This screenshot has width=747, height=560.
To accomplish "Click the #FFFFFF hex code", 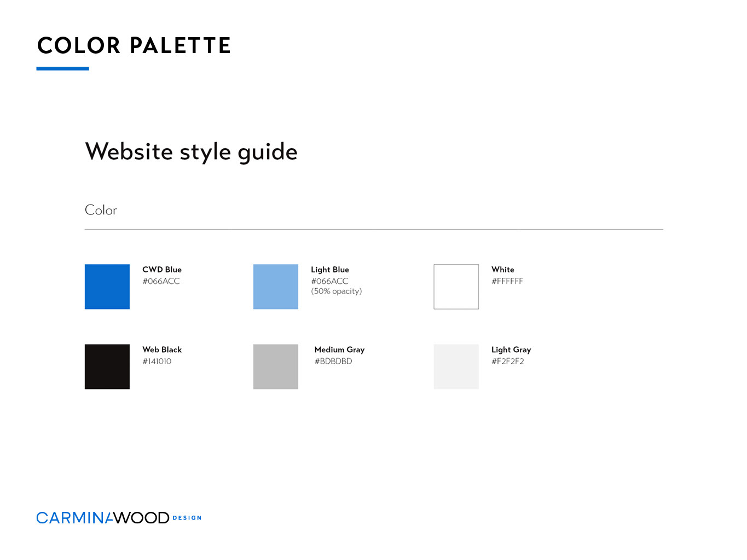I will click(x=507, y=281).
